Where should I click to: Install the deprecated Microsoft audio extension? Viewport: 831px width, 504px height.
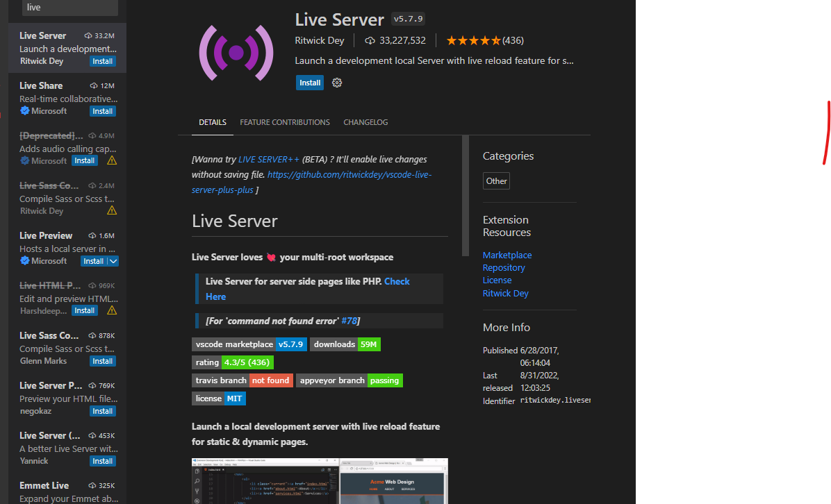[84, 160]
